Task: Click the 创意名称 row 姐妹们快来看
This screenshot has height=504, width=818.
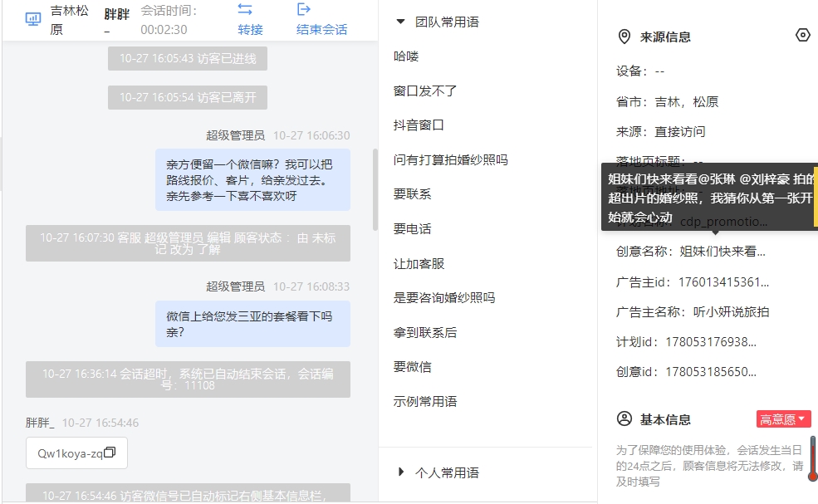Action: [691, 252]
